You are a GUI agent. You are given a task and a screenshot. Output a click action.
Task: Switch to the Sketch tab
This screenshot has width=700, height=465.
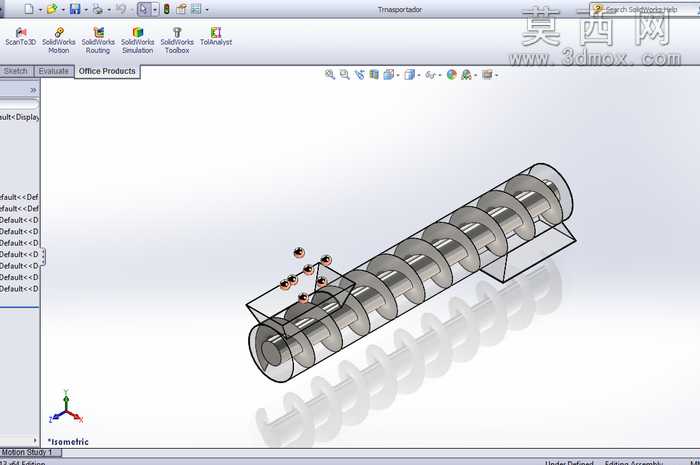click(x=16, y=71)
